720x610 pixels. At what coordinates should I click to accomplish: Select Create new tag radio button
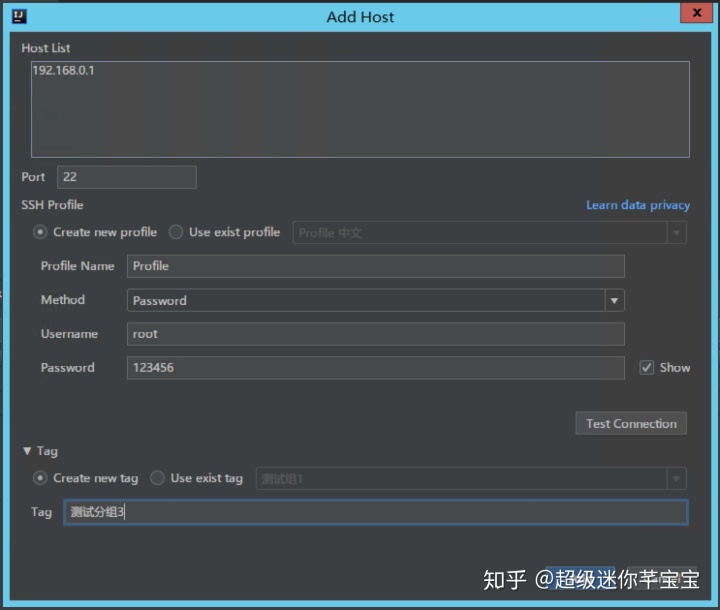point(40,478)
